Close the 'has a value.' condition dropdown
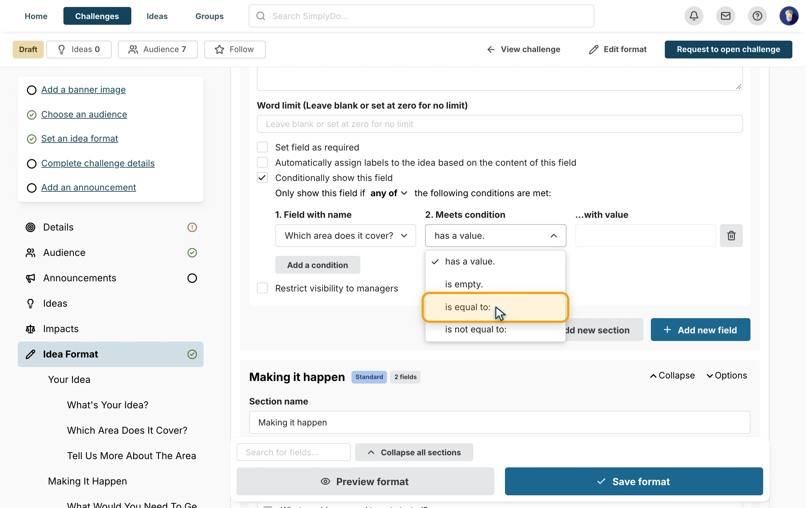Image resolution: width=812 pixels, height=508 pixels. 495,236
